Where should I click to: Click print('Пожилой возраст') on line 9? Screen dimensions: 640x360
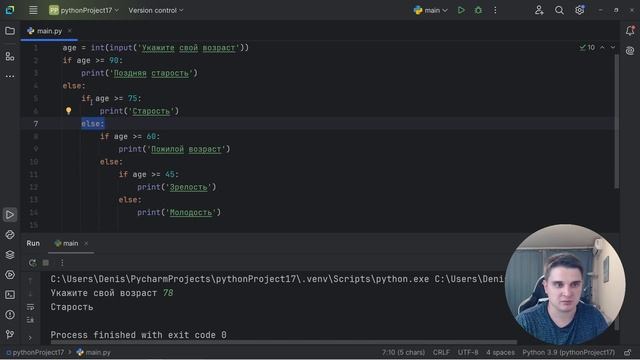(x=174, y=149)
